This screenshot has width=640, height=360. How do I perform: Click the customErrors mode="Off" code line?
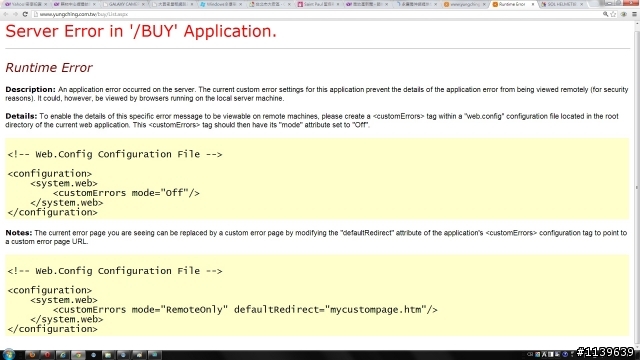point(126,193)
